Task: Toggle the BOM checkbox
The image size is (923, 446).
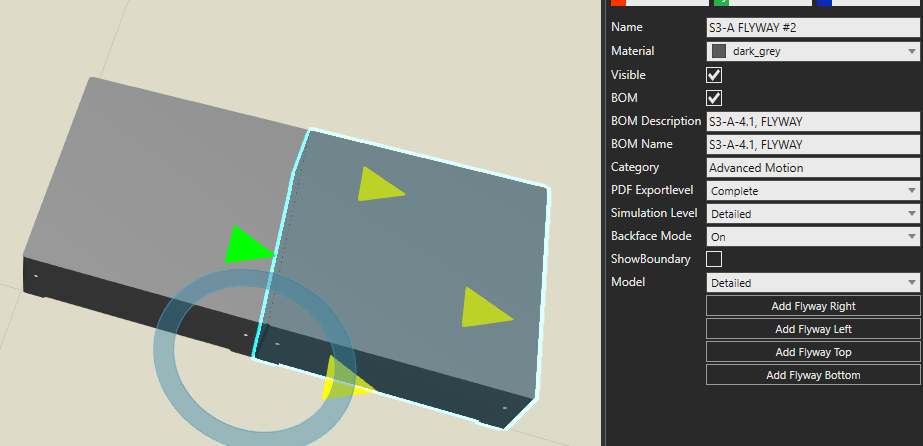Action: 714,98
